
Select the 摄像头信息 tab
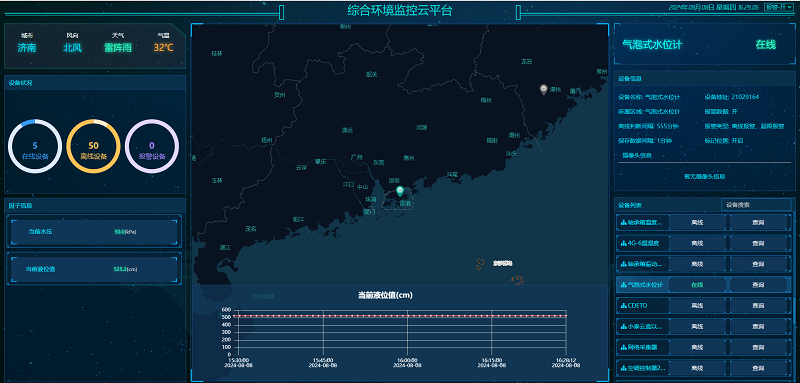636,156
